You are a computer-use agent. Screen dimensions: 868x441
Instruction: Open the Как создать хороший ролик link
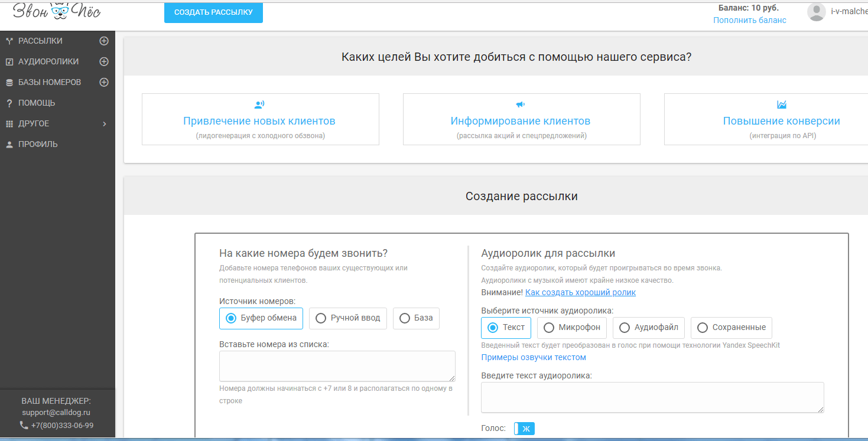coord(580,292)
